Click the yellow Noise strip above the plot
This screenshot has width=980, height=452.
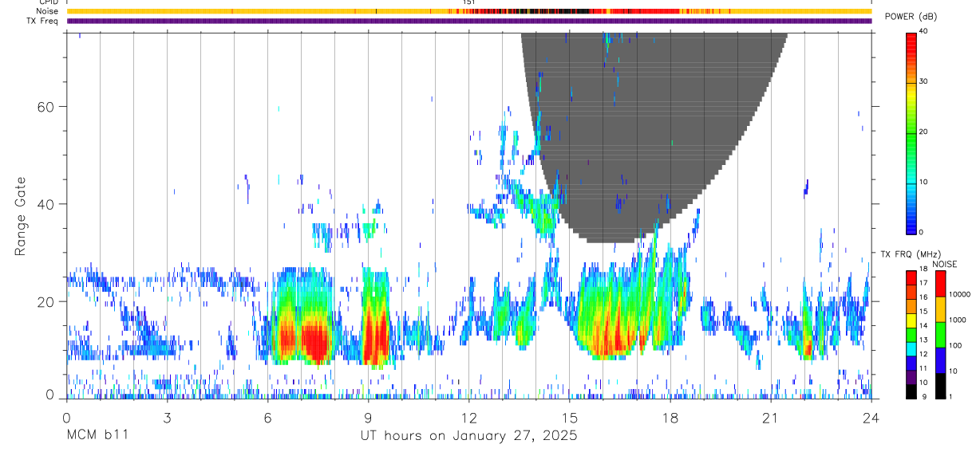click(x=469, y=11)
